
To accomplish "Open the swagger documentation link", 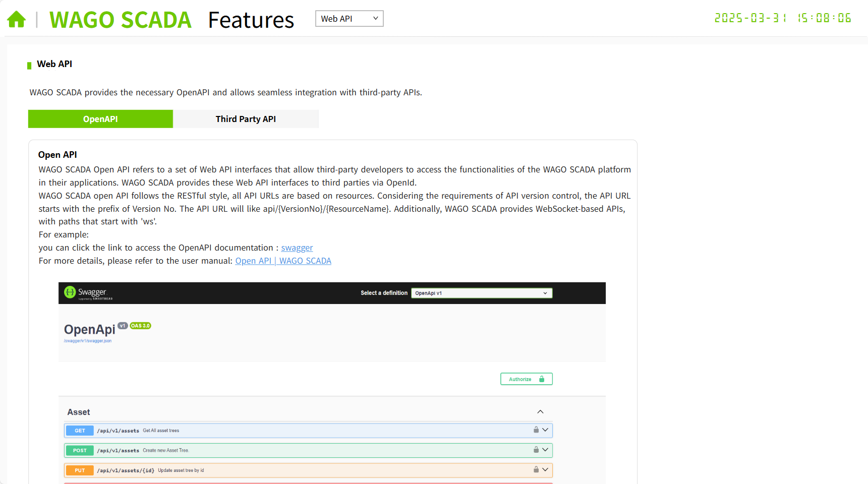I will (x=297, y=248).
